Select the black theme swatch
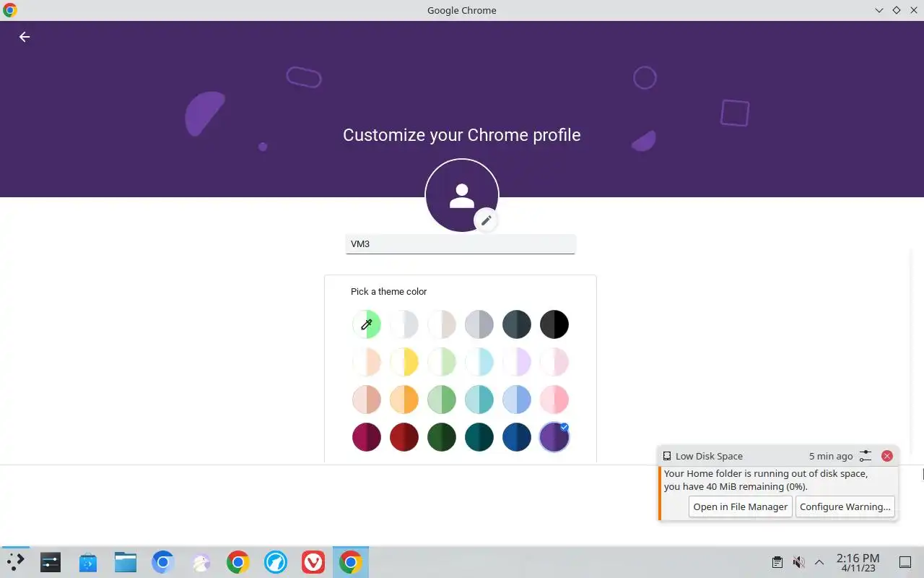 [x=554, y=324]
